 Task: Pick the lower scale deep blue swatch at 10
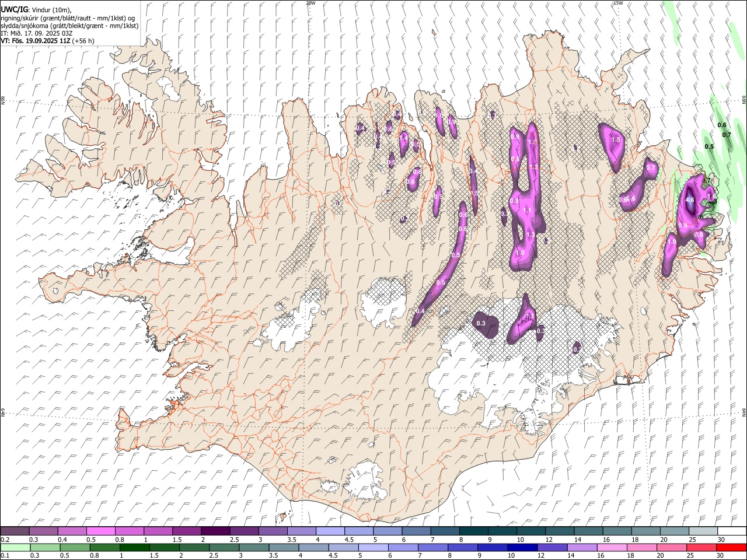click(x=522, y=548)
